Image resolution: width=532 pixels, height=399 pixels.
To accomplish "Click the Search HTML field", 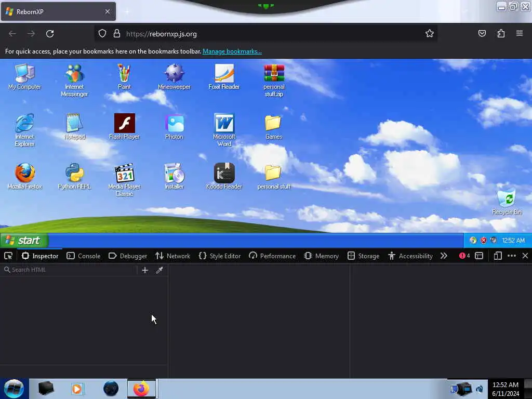I will pos(69,270).
